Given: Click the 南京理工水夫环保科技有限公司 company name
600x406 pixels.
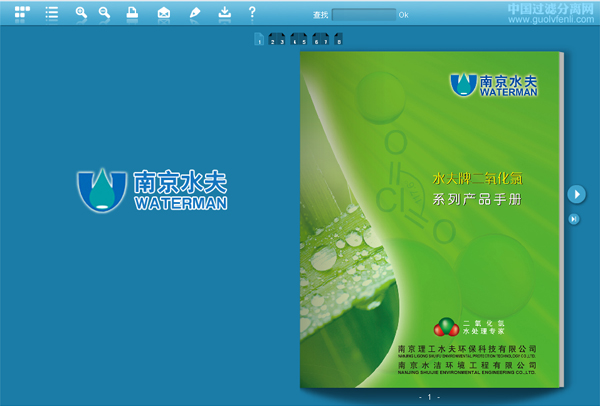Looking at the screenshot, I should coord(467,349).
